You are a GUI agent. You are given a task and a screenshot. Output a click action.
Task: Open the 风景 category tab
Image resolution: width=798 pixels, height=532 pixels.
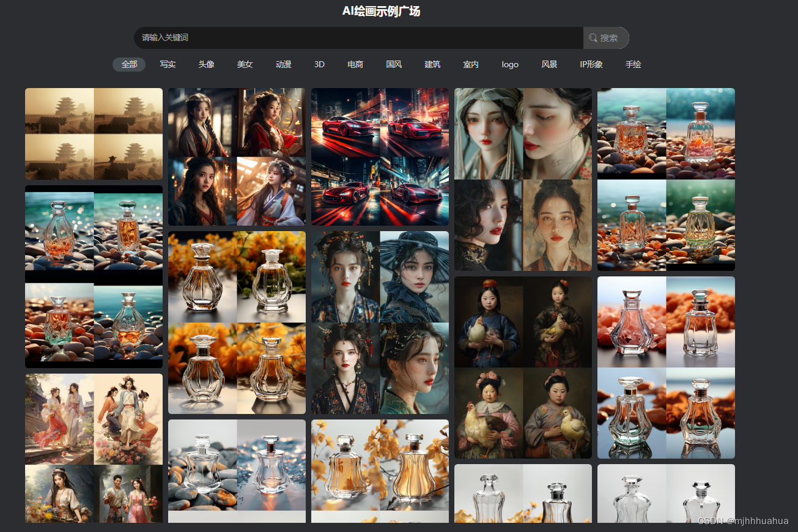coord(549,64)
